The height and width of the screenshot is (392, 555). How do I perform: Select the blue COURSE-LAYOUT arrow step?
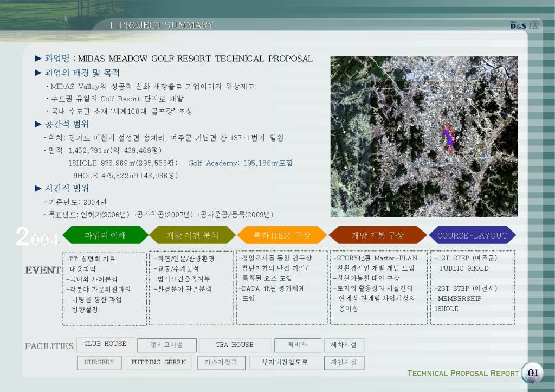click(x=472, y=235)
